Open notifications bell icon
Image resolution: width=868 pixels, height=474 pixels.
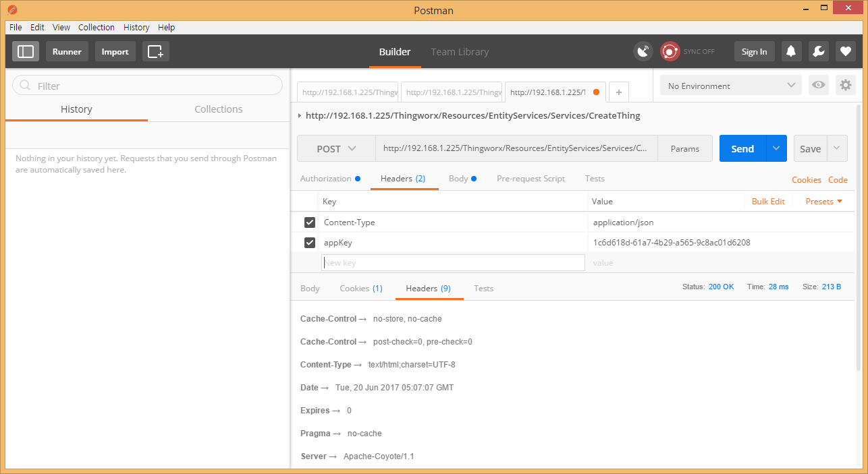pos(791,51)
